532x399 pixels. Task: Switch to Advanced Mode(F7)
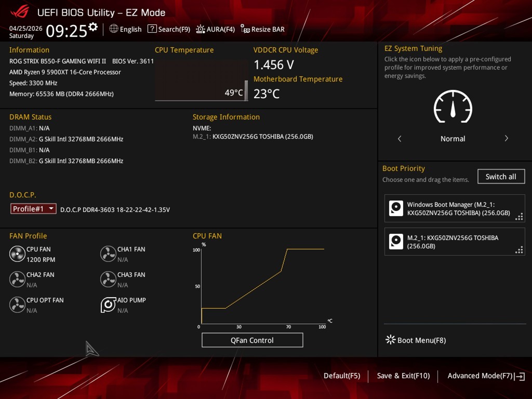point(486,376)
